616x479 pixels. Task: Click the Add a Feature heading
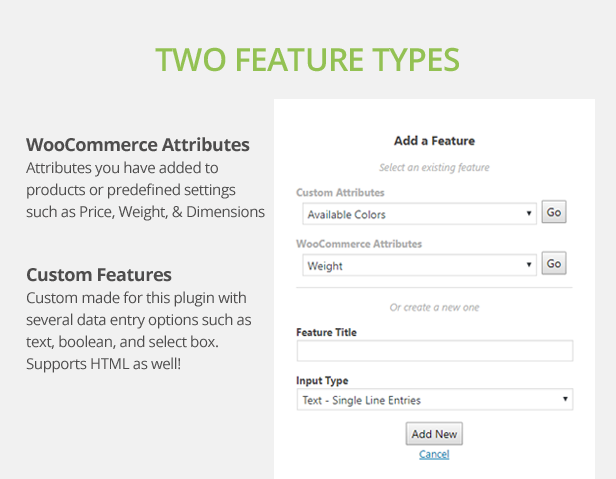[x=434, y=141]
